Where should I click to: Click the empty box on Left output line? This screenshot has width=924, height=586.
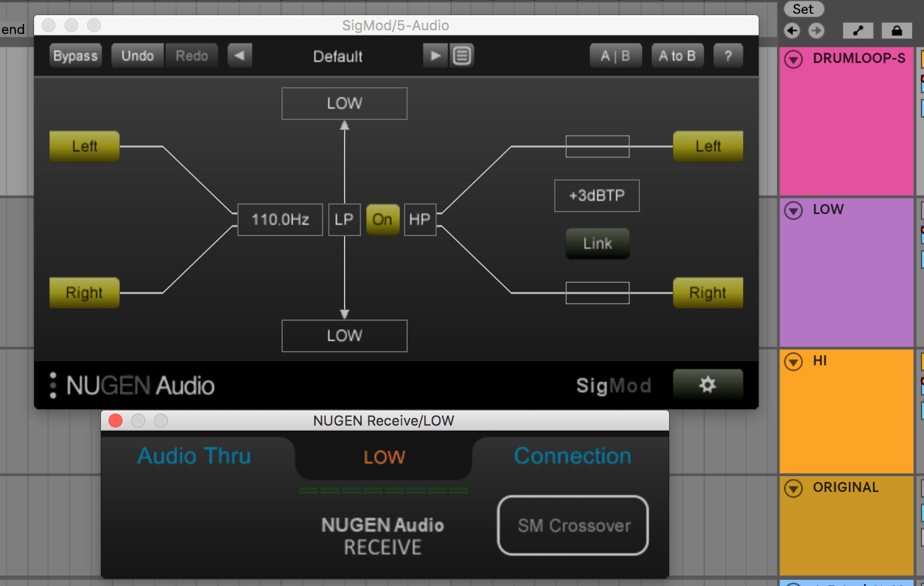598,146
